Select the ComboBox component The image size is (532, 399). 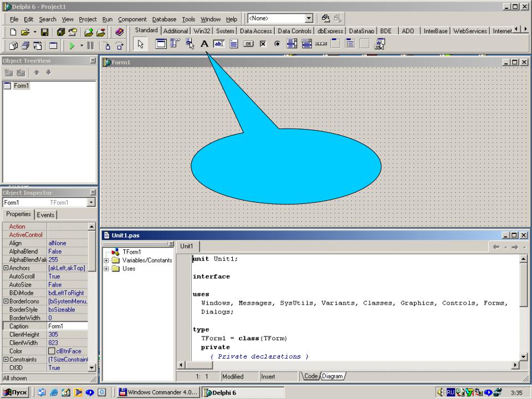point(306,44)
